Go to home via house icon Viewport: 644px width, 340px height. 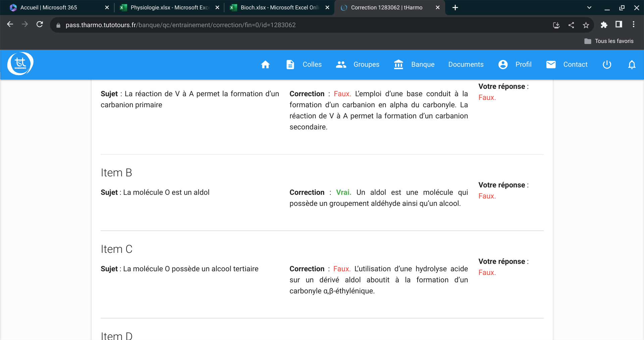pyautogui.click(x=265, y=64)
